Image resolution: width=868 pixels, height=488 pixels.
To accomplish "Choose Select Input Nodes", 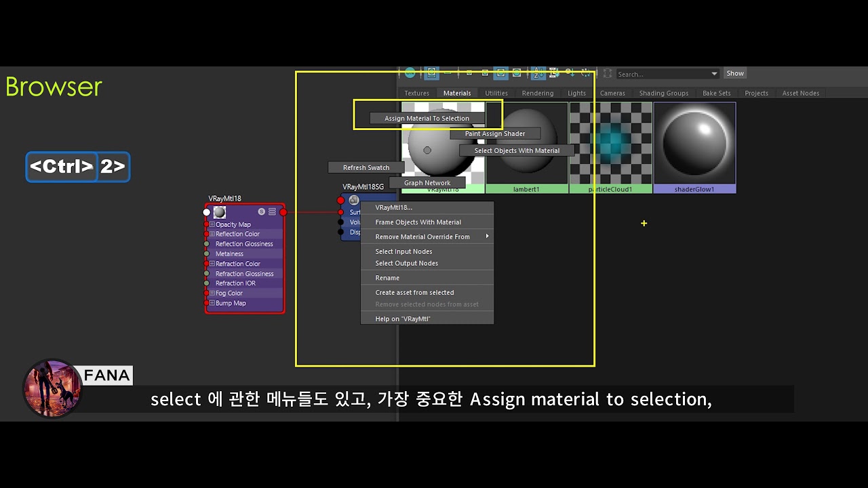I will pos(427,251).
